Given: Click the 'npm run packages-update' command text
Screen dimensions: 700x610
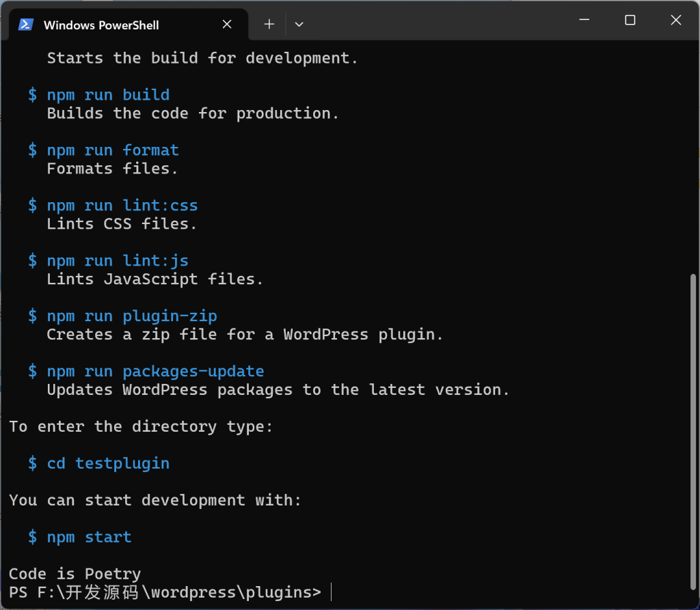Looking at the screenshot, I should 156,372.
